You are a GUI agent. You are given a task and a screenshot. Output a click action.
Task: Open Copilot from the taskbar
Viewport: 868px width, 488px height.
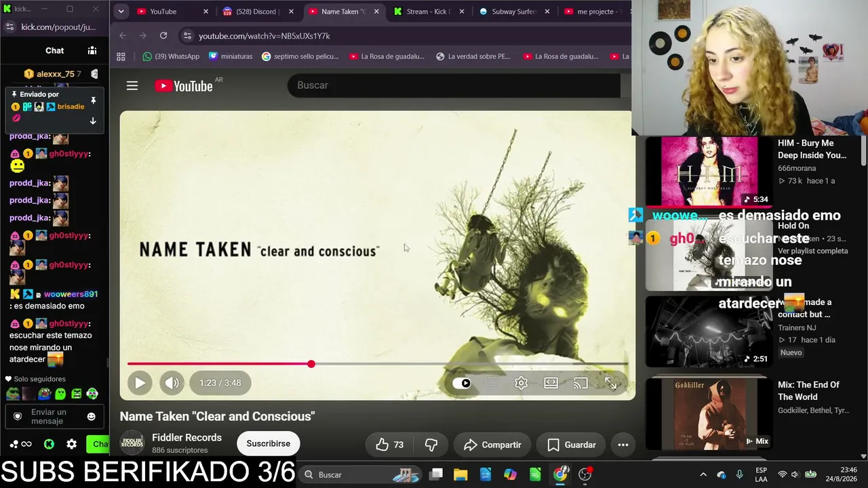tap(510, 474)
